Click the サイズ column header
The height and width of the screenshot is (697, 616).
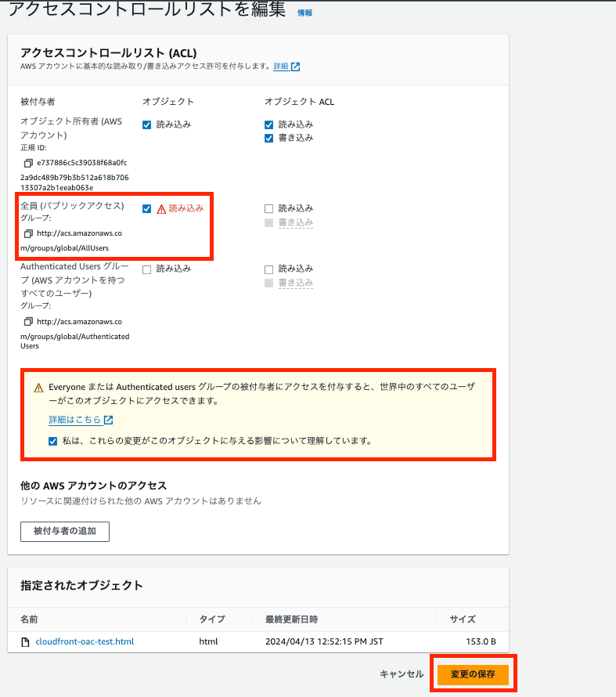[x=463, y=619]
